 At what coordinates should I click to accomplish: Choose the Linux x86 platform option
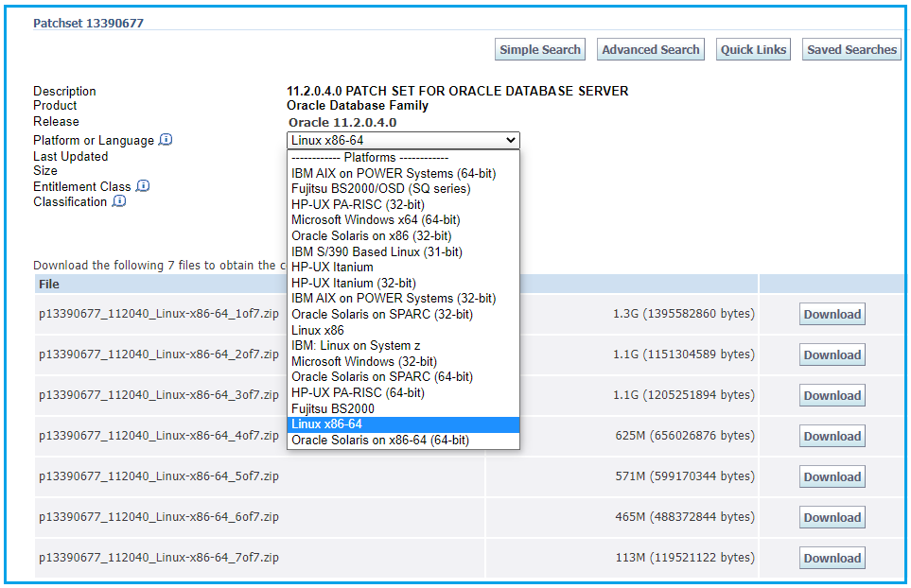click(403, 330)
